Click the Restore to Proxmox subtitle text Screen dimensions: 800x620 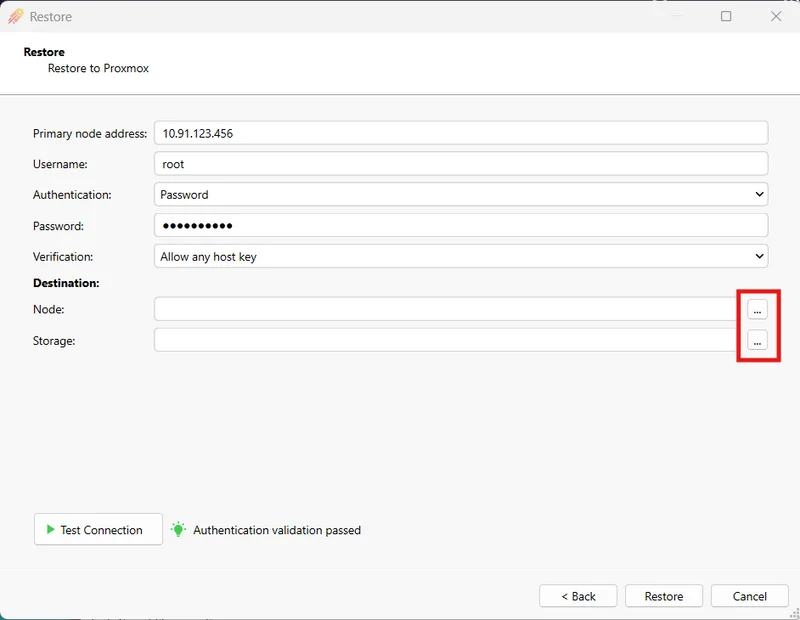point(98,69)
